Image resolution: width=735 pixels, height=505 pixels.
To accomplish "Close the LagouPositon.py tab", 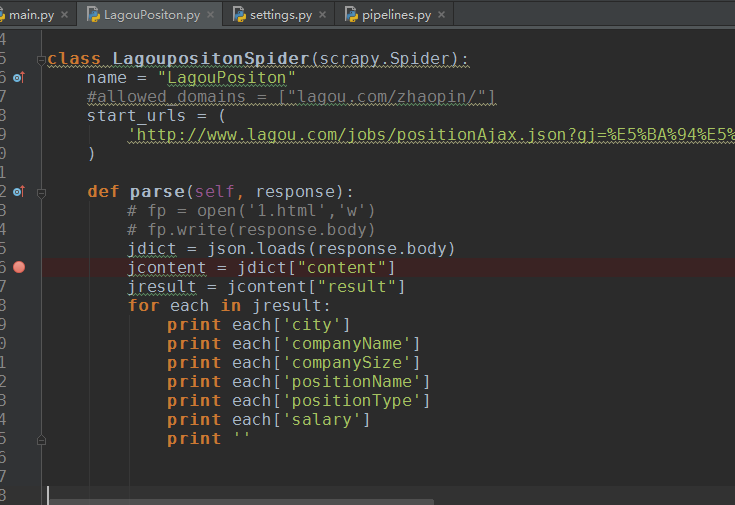I will 210,15.
